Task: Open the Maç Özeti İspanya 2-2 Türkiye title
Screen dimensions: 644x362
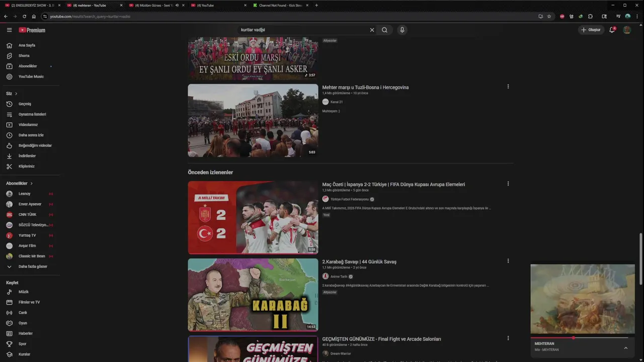Action: click(393, 185)
